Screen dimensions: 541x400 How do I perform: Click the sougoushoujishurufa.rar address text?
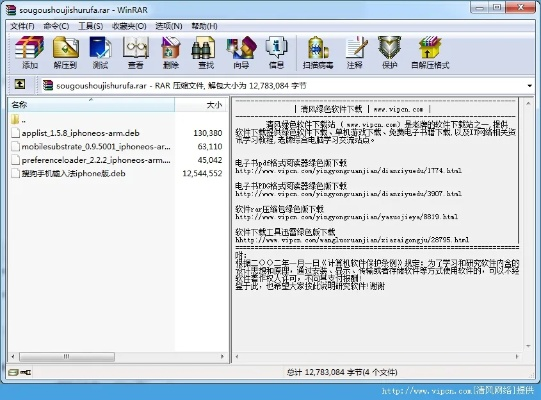coord(101,86)
